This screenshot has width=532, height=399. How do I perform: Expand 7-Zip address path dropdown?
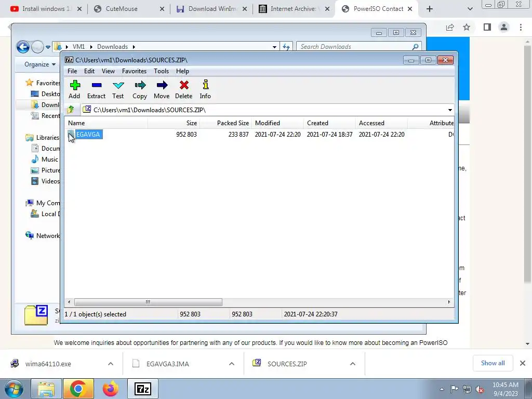(x=450, y=110)
